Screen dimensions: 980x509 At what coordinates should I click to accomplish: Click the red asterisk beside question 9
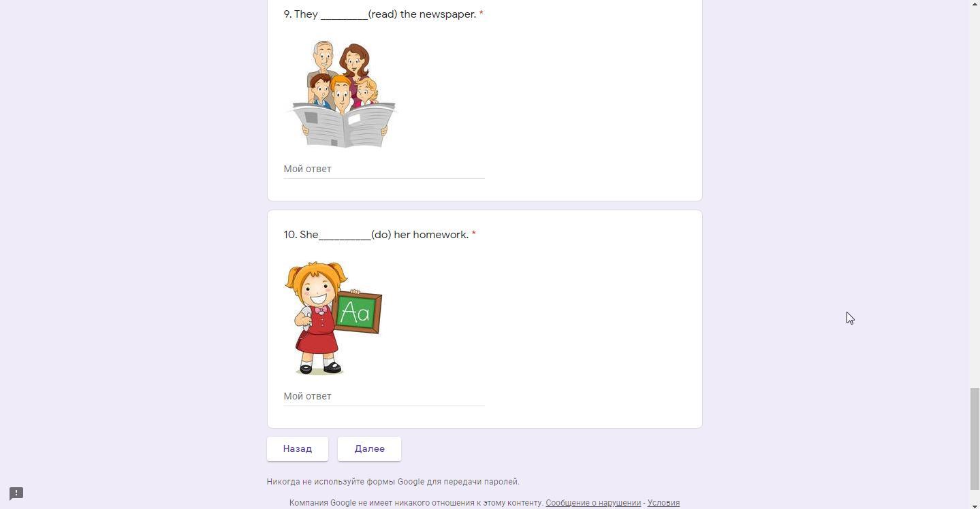(x=481, y=14)
